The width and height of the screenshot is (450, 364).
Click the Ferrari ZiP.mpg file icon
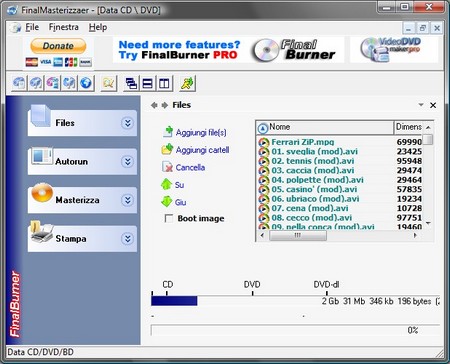click(264, 142)
